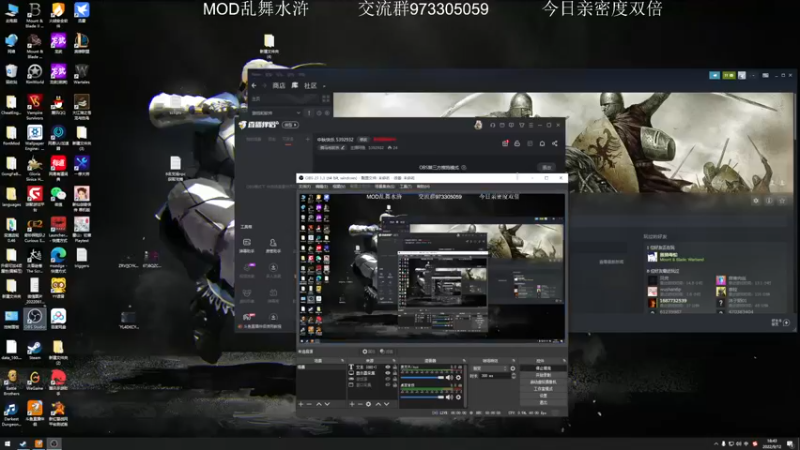Click the headset icon in live companion title bar
The height and width of the screenshot is (450, 800).
pos(492,125)
